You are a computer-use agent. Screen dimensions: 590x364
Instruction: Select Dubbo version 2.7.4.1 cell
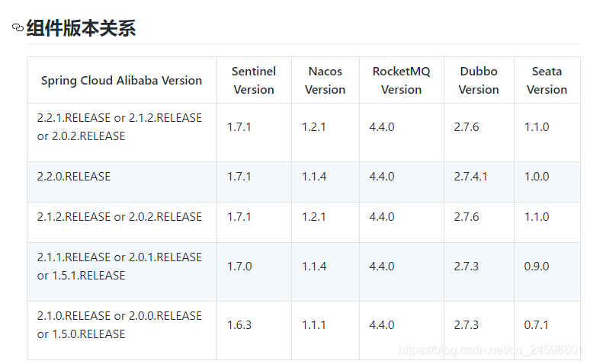tap(470, 176)
